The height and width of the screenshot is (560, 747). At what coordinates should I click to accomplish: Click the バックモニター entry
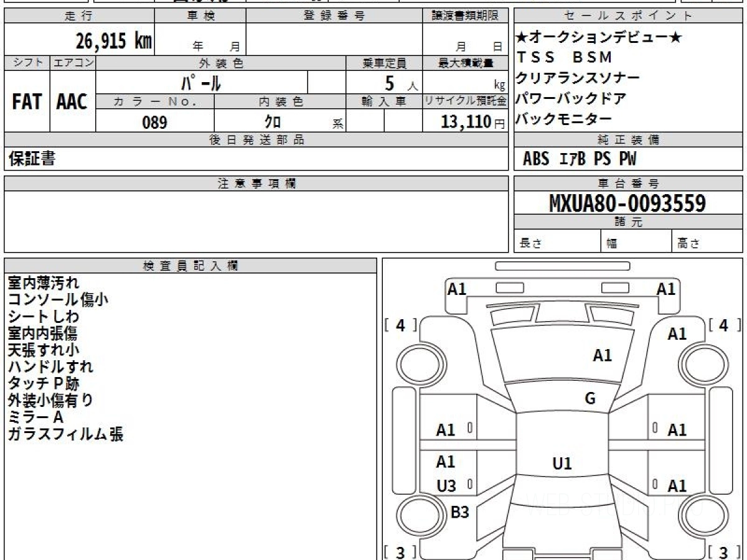565,119
